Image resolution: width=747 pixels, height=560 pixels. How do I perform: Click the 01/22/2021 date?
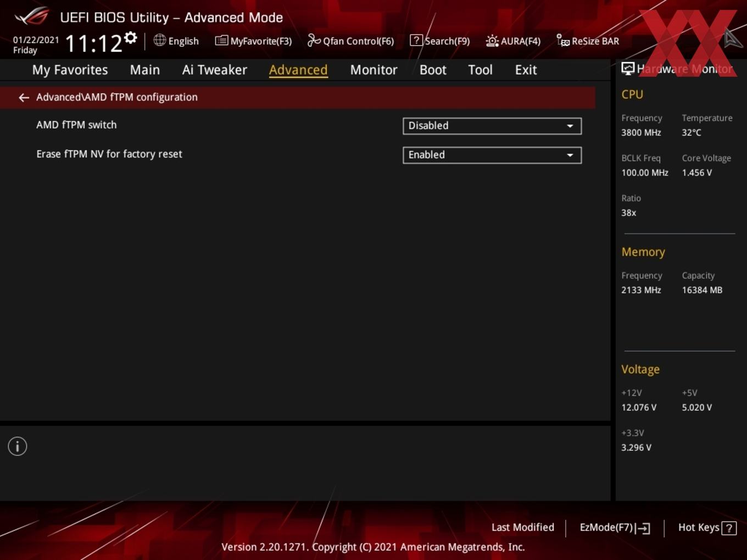point(36,40)
